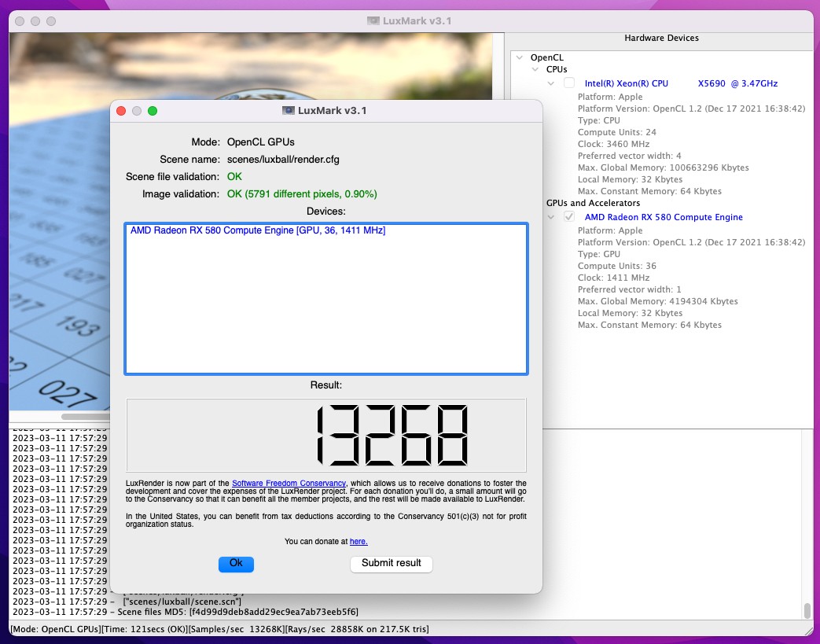Follow the donate "here." link
This screenshot has height=644, width=820.
pyautogui.click(x=359, y=542)
